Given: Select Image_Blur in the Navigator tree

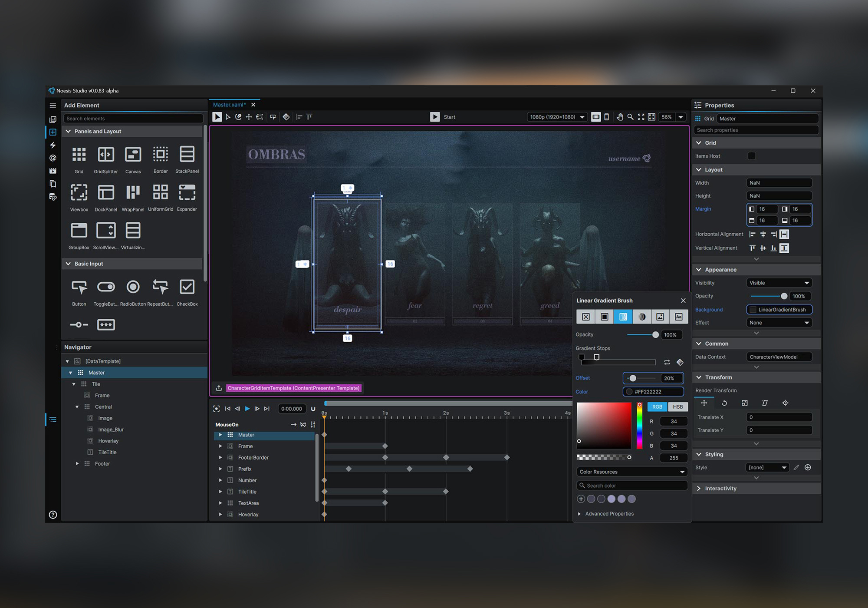Looking at the screenshot, I should [111, 430].
